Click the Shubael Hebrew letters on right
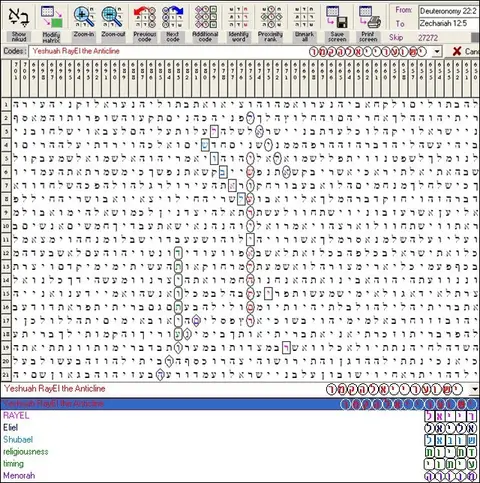 450,440
